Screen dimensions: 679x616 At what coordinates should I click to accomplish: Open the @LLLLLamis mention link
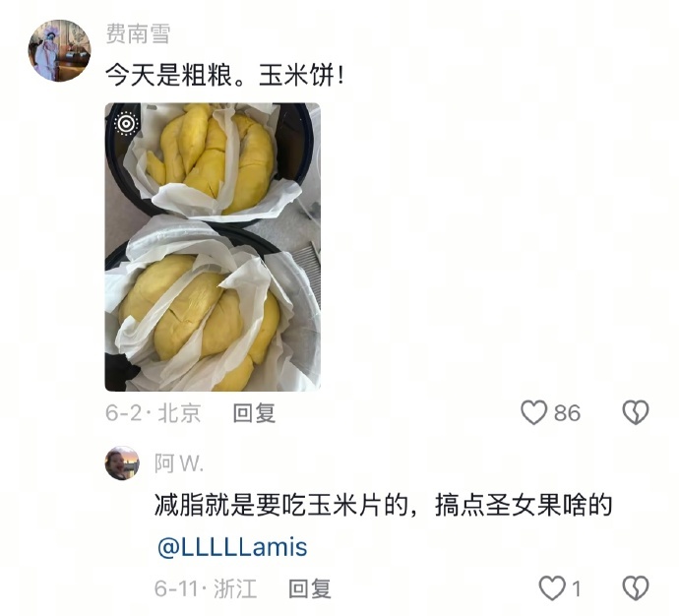pos(232,547)
